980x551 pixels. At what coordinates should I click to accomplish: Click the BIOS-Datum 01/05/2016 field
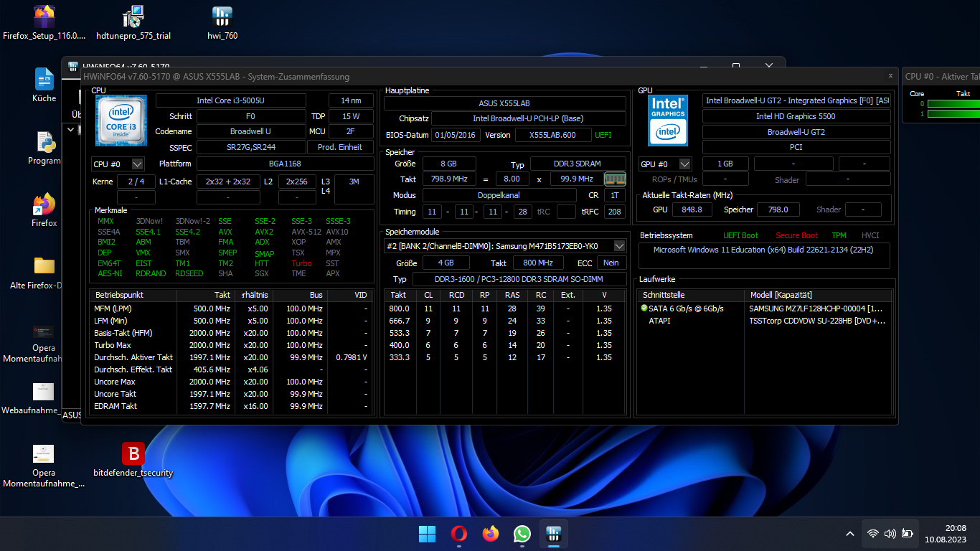pyautogui.click(x=456, y=135)
